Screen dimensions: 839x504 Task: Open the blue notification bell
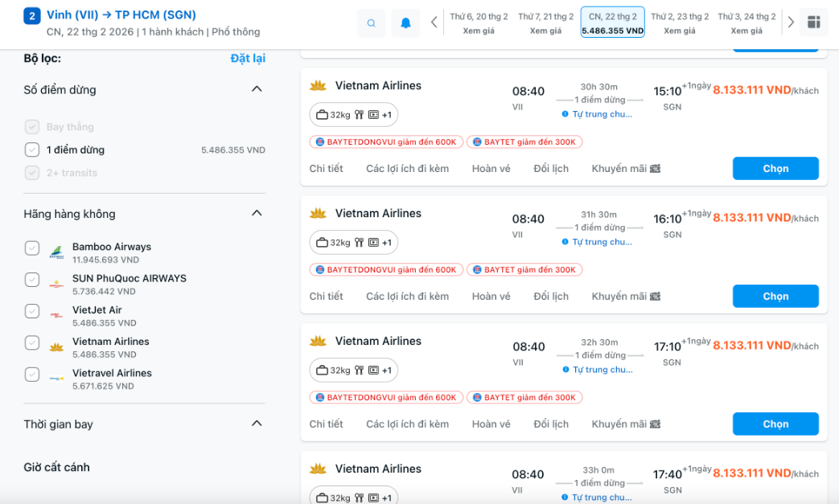tap(405, 22)
